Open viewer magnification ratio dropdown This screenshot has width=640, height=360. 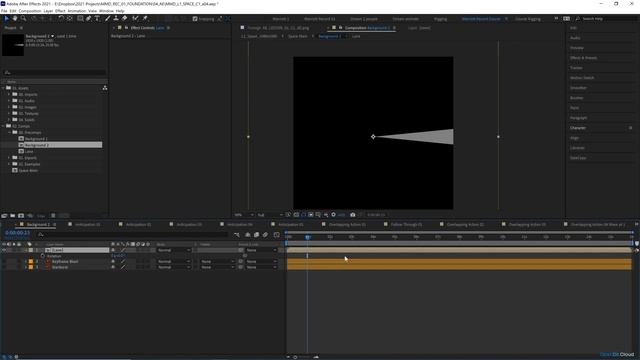click(x=244, y=215)
